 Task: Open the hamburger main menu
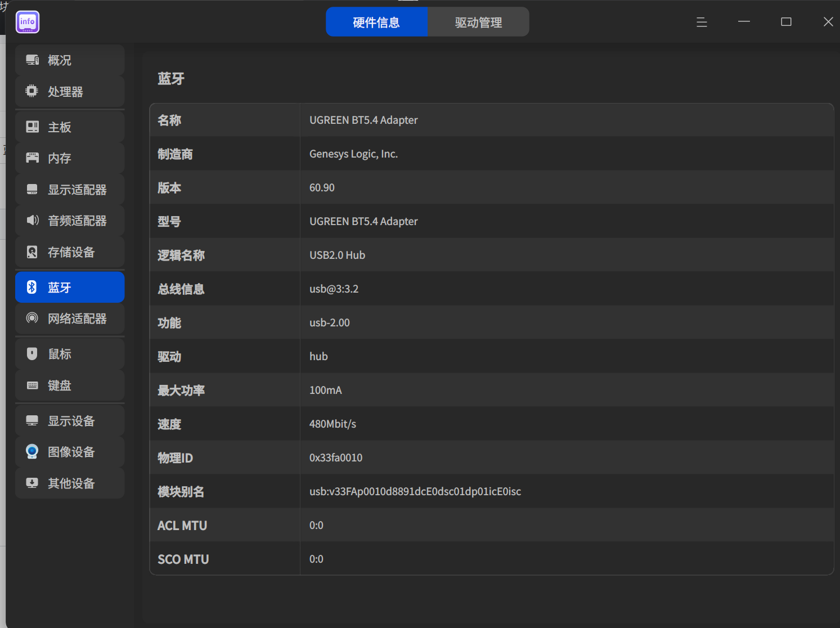coord(702,22)
